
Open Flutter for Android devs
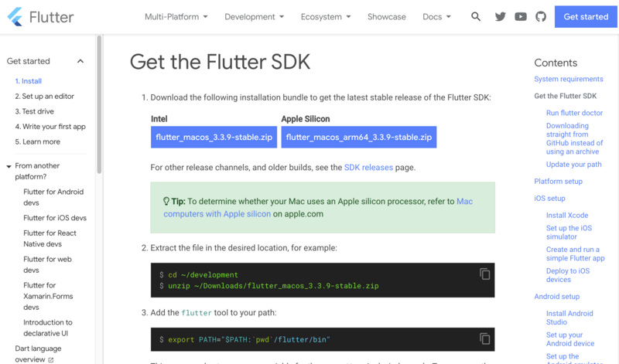click(53, 197)
